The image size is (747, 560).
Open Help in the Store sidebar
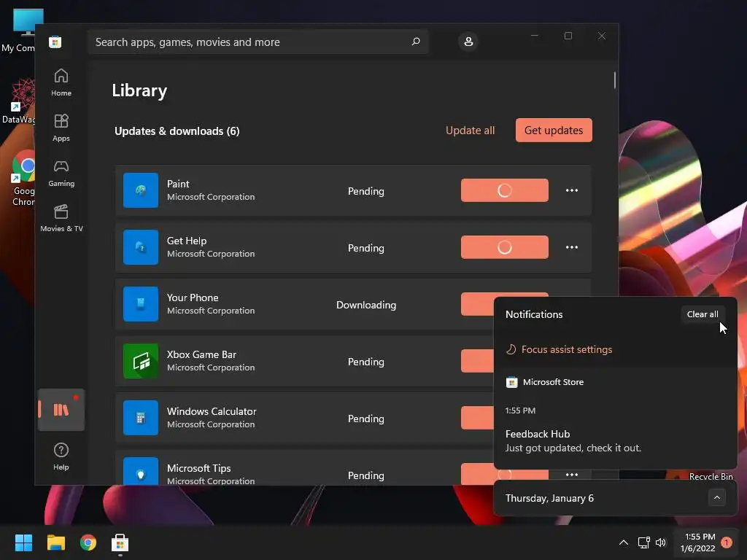pos(61,456)
